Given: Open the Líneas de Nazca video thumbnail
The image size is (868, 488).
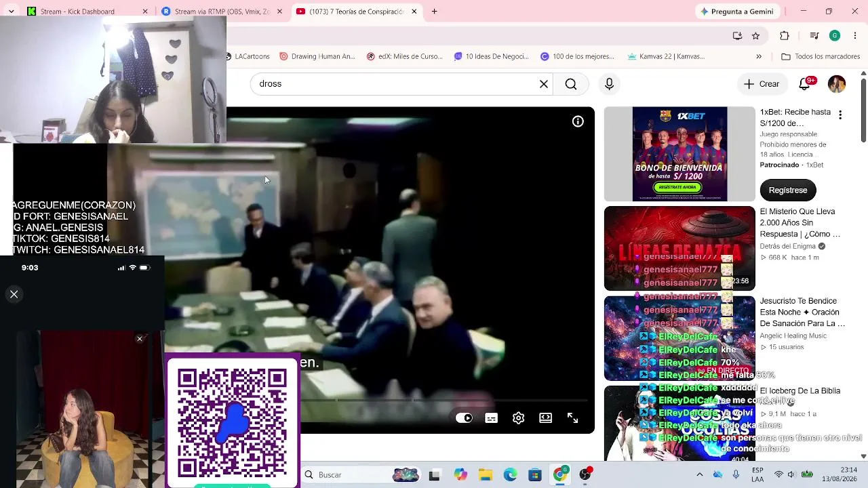Looking at the screenshot, I should (x=679, y=248).
